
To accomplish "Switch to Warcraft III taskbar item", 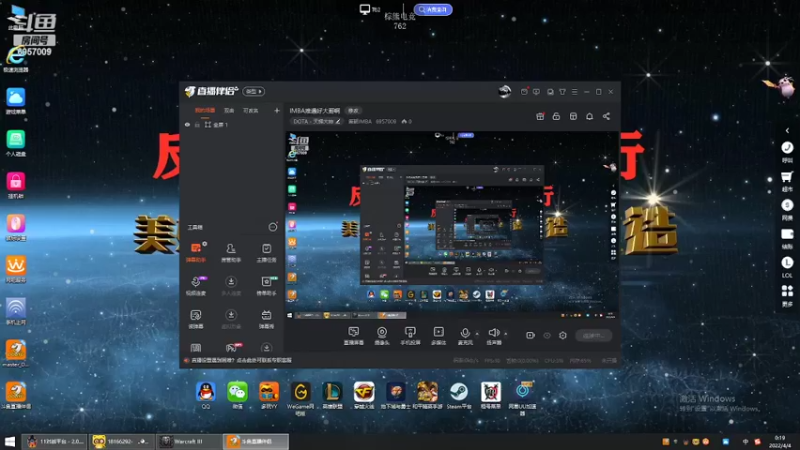I will coord(188,441).
